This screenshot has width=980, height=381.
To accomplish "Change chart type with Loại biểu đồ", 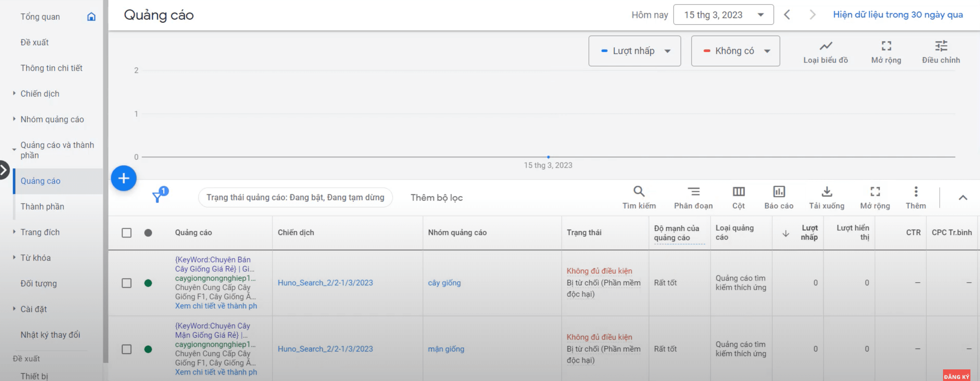I will pos(826,52).
